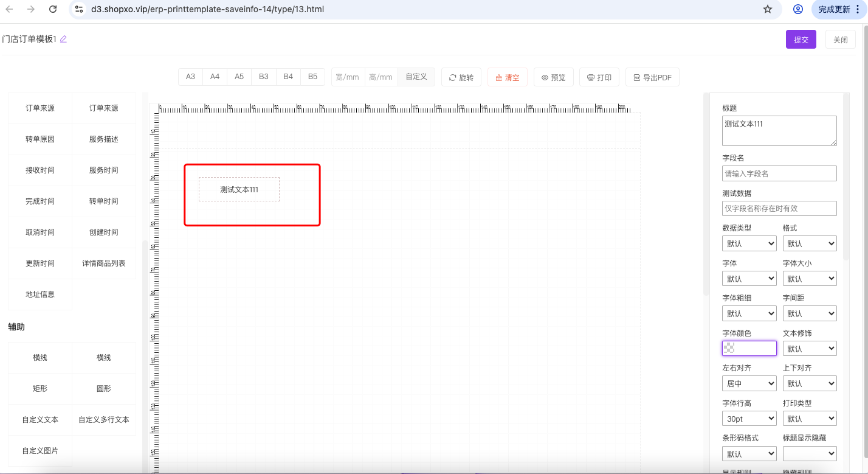This screenshot has width=868, height=474.
Task: Open the 字间距 dropdown
Action: [810, 313]
